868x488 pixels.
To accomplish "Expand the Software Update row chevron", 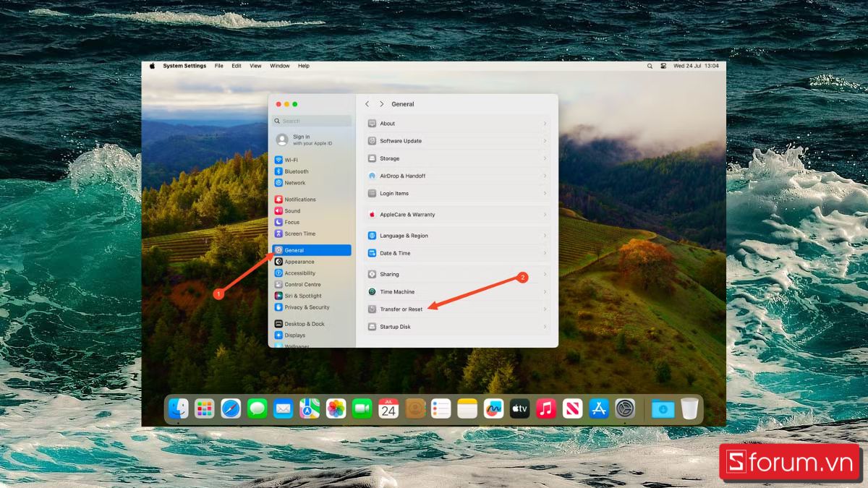I will click(x=546, y=140).
